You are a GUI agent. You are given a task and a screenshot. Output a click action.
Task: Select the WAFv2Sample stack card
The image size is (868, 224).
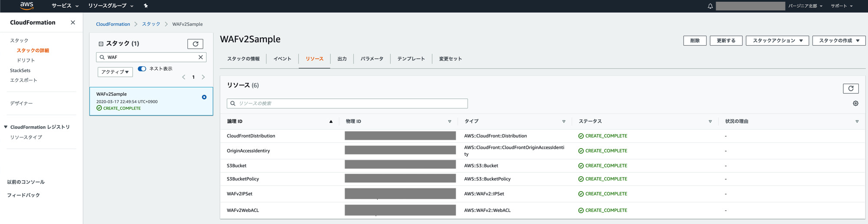[151, 101]
